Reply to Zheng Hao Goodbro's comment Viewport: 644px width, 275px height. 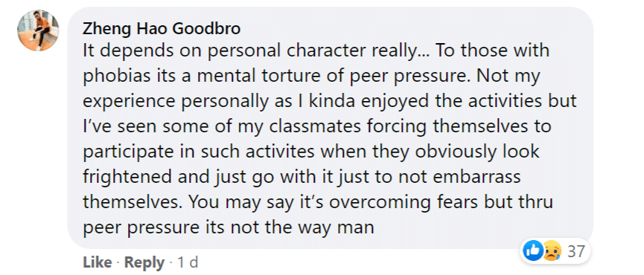[144, 262]
